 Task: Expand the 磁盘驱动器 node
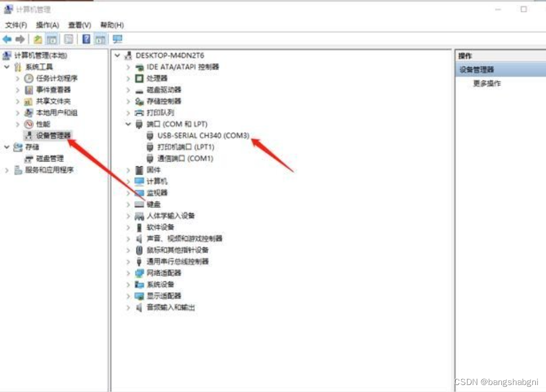click(x=128, y=90)
